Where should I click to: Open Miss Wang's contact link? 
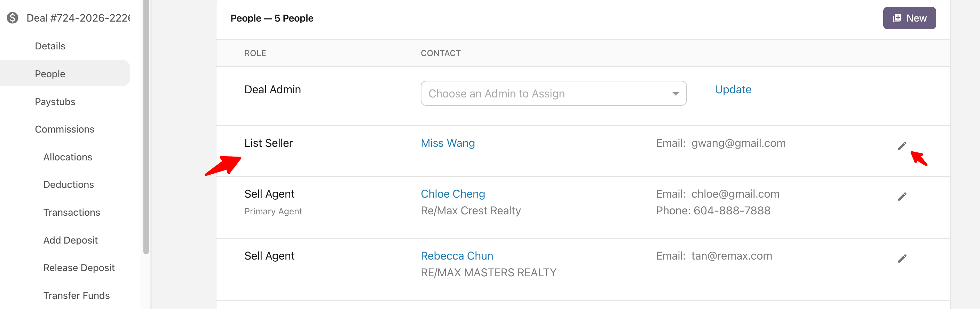tap(448, 143)
